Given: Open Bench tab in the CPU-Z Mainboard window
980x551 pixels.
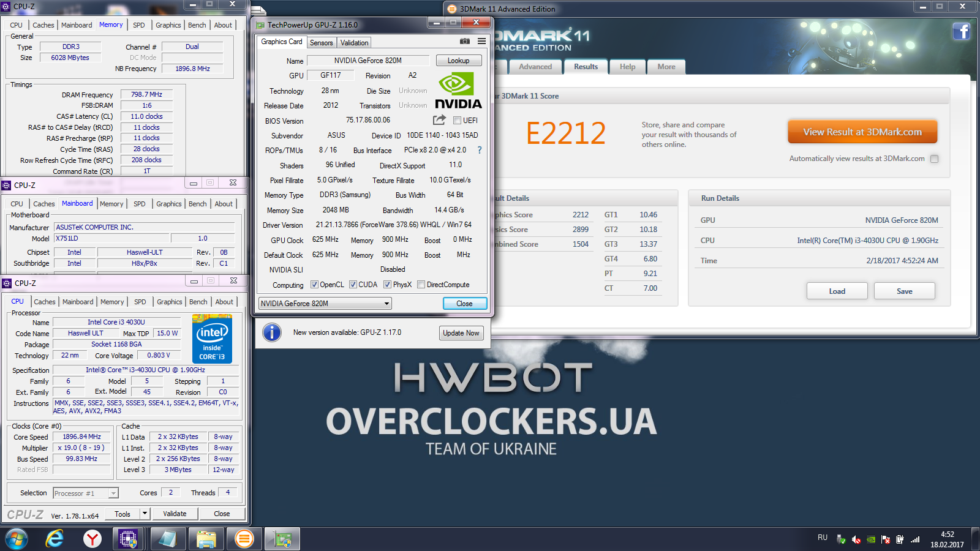Looking at the screenshot, I should pos(198,204).
